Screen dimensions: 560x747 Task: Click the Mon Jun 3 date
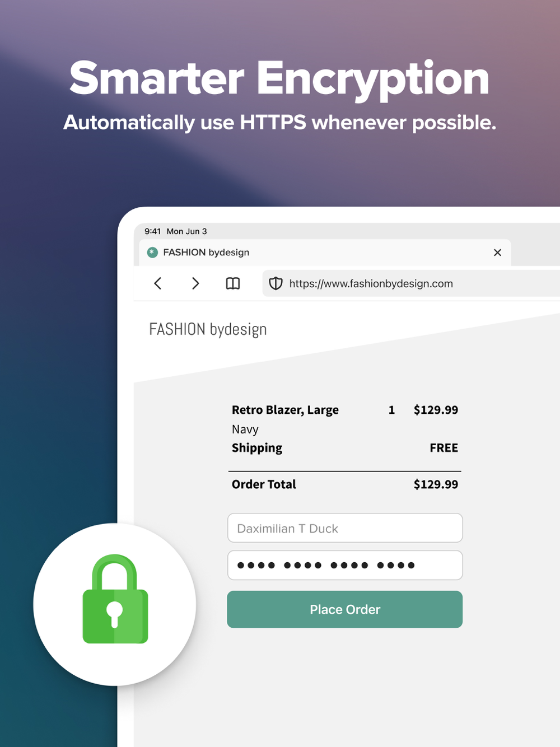(186, 231)
